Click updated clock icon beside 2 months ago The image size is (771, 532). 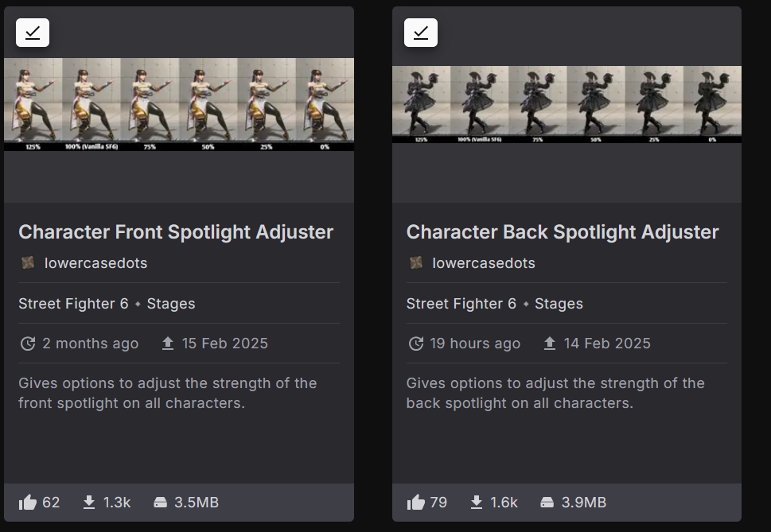(28, 344)
